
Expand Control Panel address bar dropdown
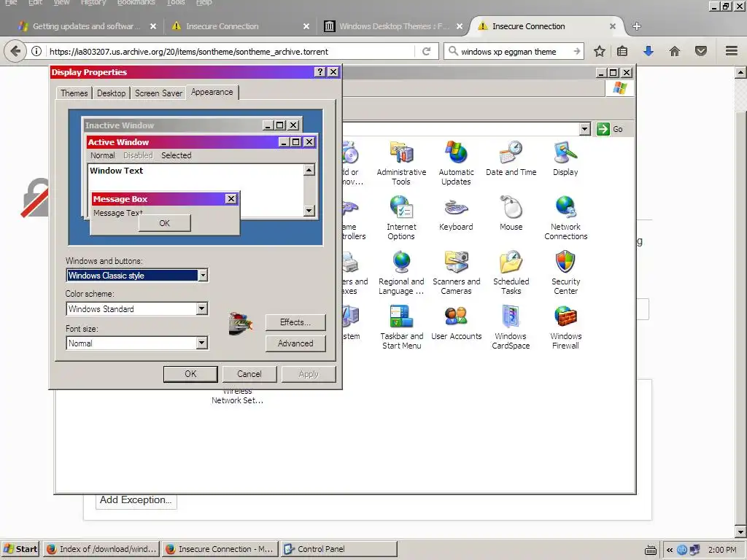pos(584,129)
